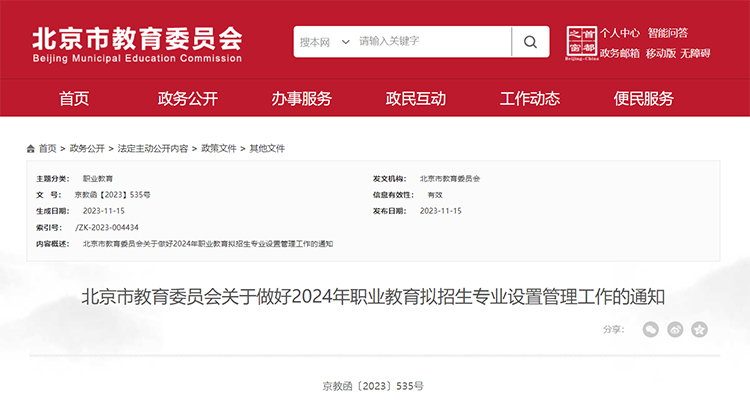Screen dimensions: 750x400
Task: Share via the Weibo icon
Action: (675, 329)
